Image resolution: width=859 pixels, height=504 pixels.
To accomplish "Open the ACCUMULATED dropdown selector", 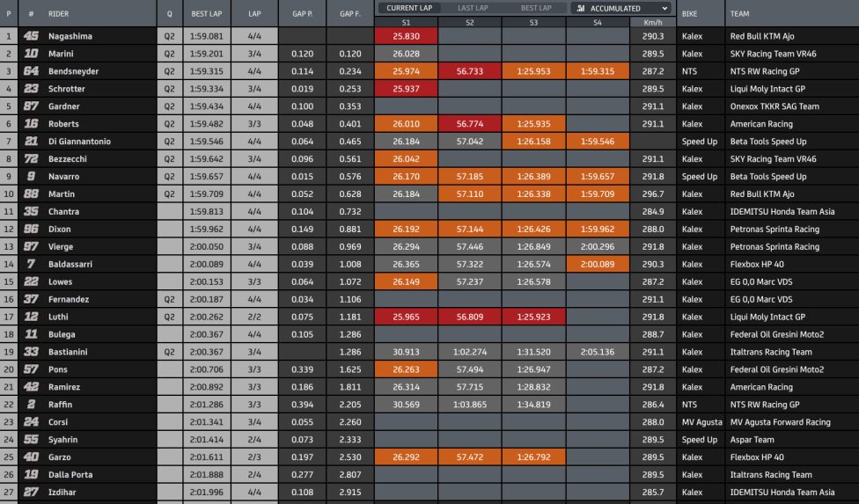I will pyautogui.click(x=621, y=8).
